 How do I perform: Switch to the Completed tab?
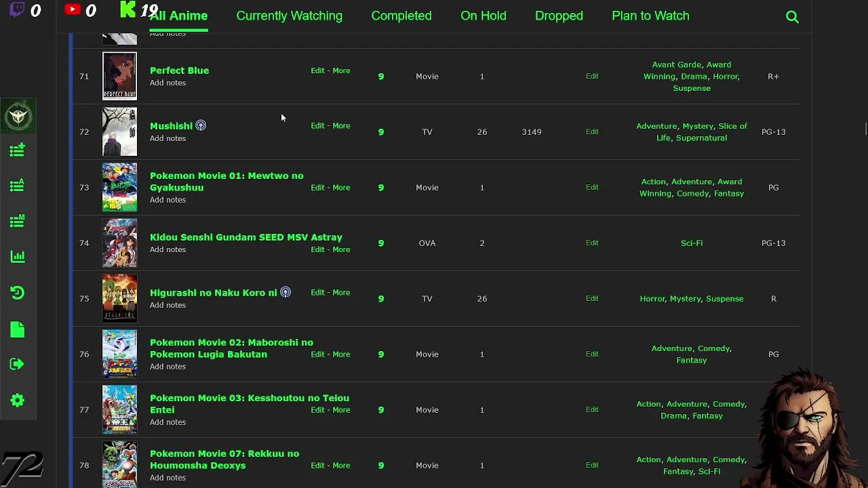(401, 16)
